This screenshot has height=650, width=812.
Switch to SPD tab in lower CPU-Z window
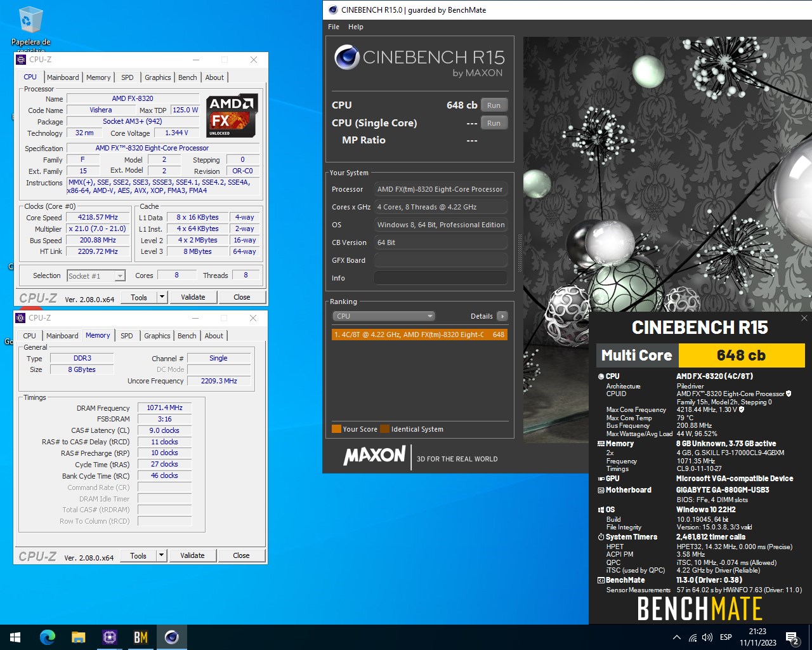tap(127, 336)
